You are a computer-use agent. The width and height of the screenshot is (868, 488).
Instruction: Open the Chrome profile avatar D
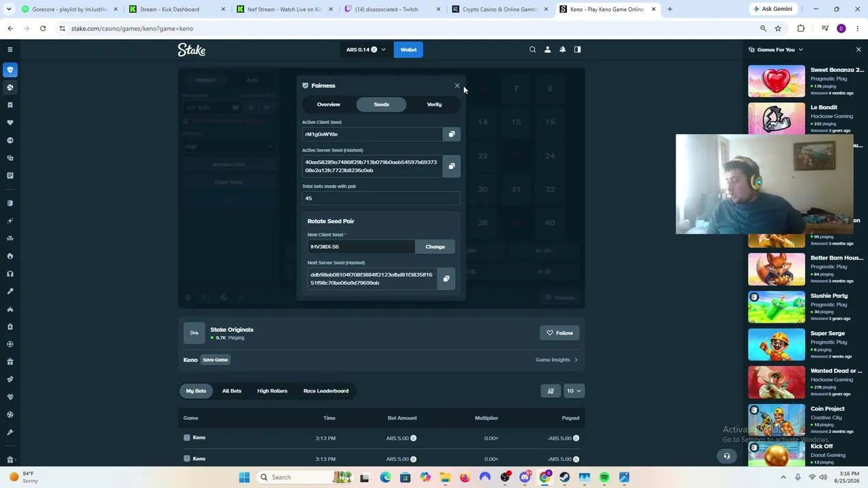[x=842, y=28]
